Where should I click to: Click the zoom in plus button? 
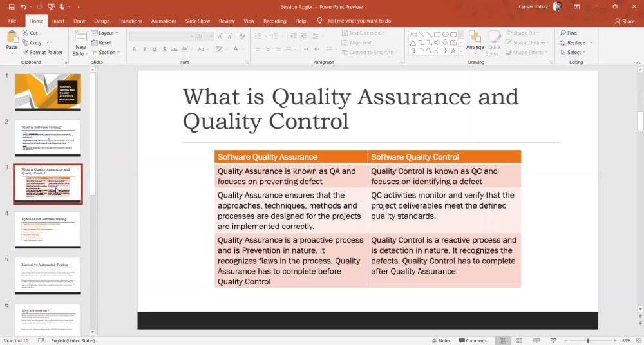coord(615,340)
